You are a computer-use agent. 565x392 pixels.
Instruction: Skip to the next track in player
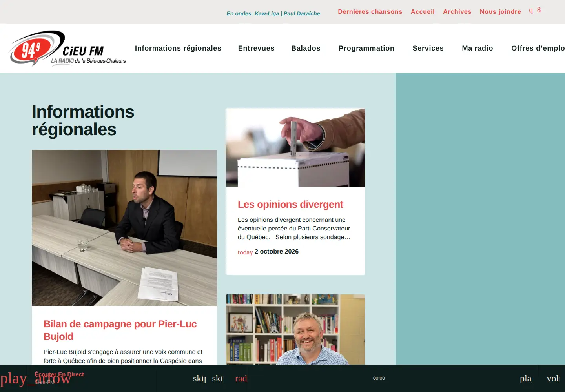click(x=219, y=378)
